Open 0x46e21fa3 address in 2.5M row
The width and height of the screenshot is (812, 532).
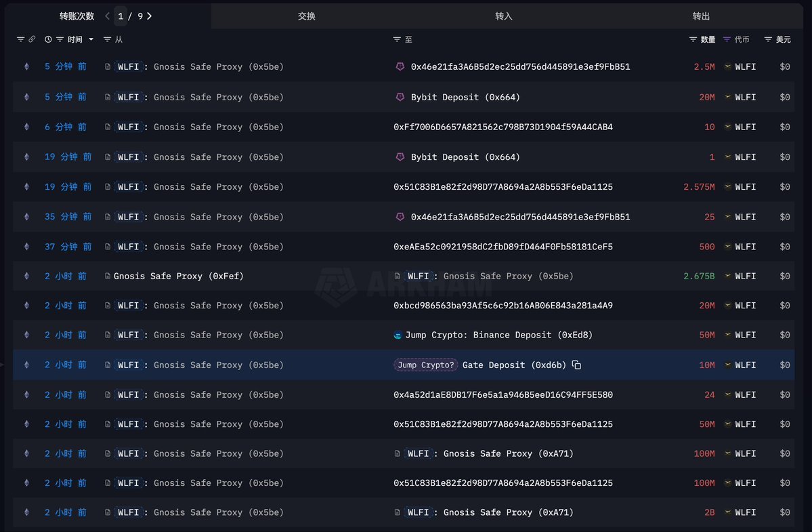tap(520, 67)
